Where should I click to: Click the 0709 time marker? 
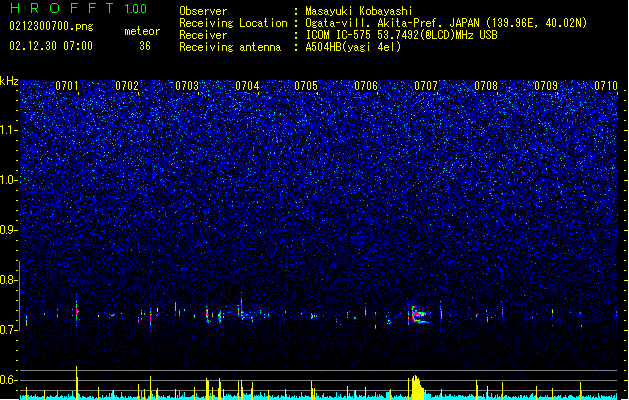tap(546, 86)
